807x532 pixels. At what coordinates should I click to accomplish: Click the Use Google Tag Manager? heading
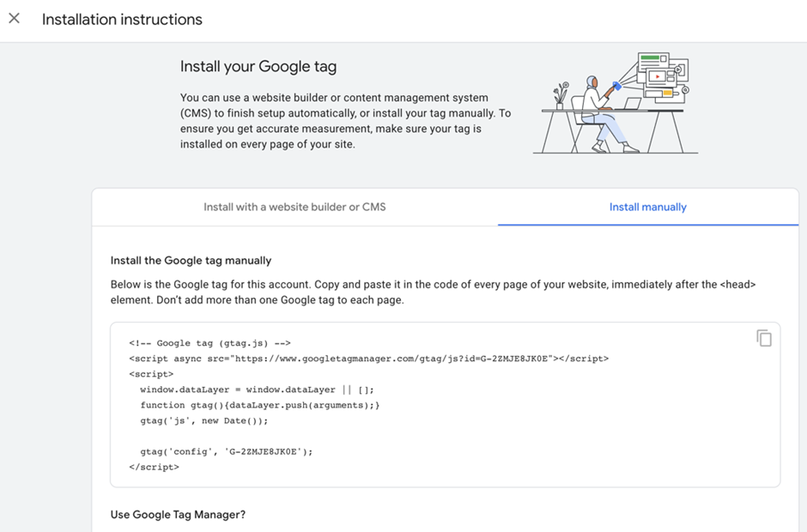178,515
